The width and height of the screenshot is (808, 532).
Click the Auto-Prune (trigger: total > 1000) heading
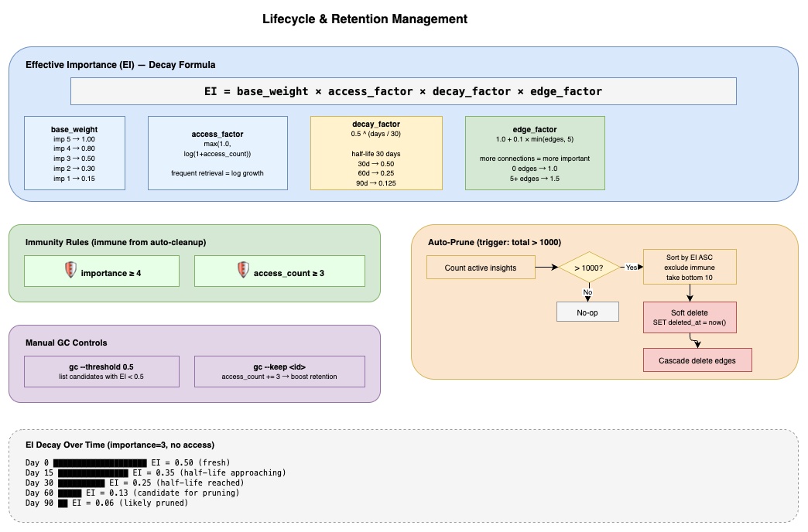pos(495,242)
